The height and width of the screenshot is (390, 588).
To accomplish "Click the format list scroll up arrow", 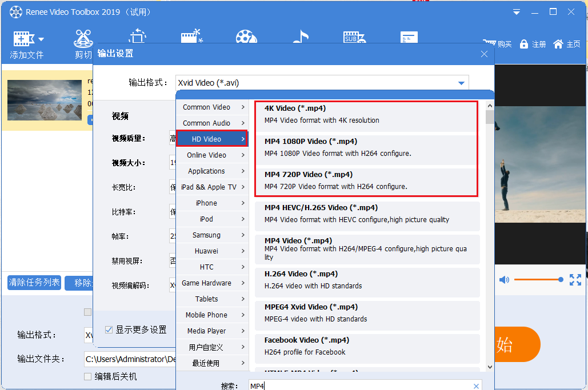I will point(489,105).
